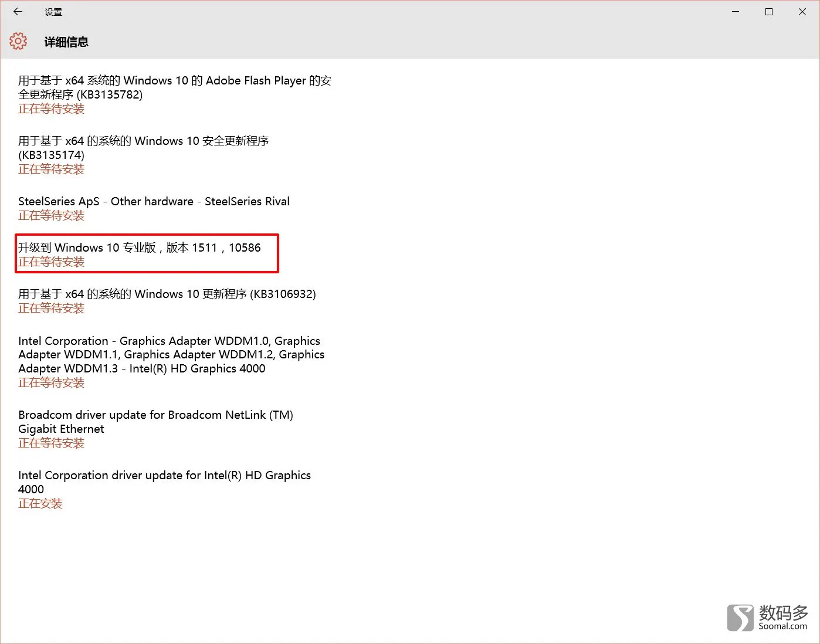Select the Intel Graphics Adapter WDDM1.0 entry

pyautogui.click(x=171, y=355)
